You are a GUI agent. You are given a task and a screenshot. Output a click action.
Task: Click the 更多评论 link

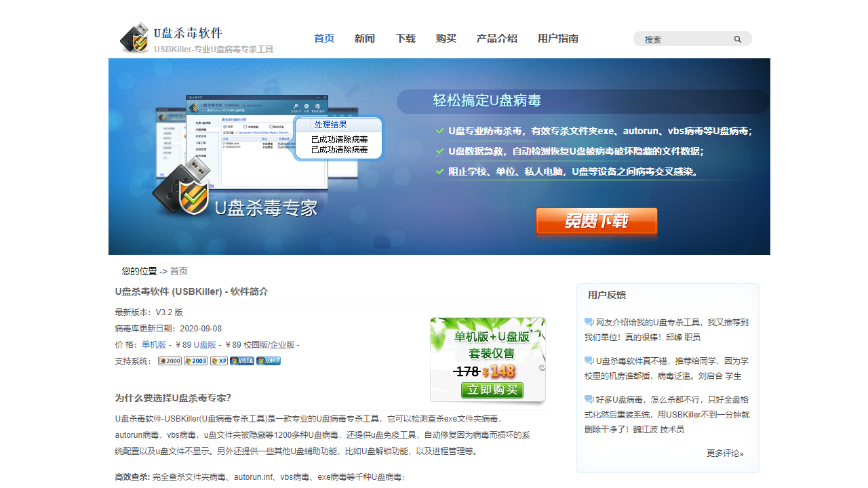[x=725, y=454]
